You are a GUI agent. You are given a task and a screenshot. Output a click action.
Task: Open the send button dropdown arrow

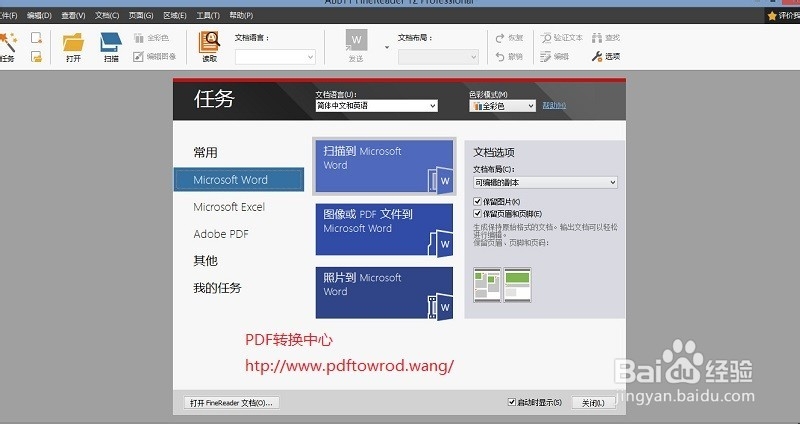(387, 47)
